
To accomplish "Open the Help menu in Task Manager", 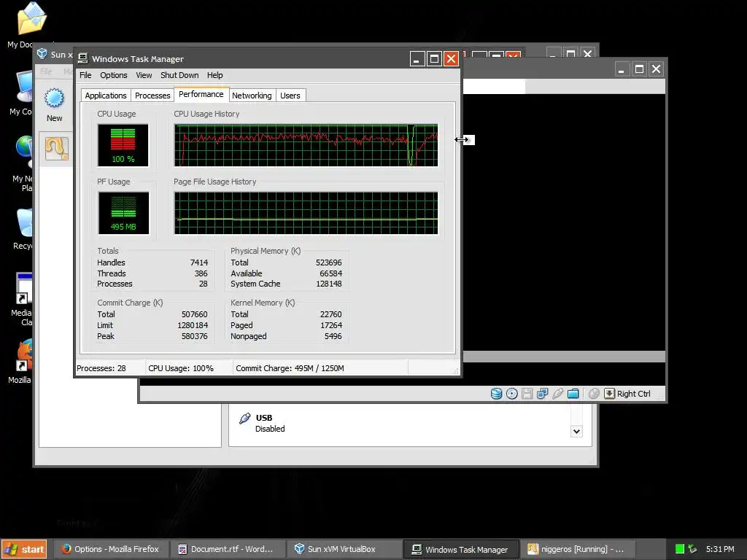I will 215,75.
